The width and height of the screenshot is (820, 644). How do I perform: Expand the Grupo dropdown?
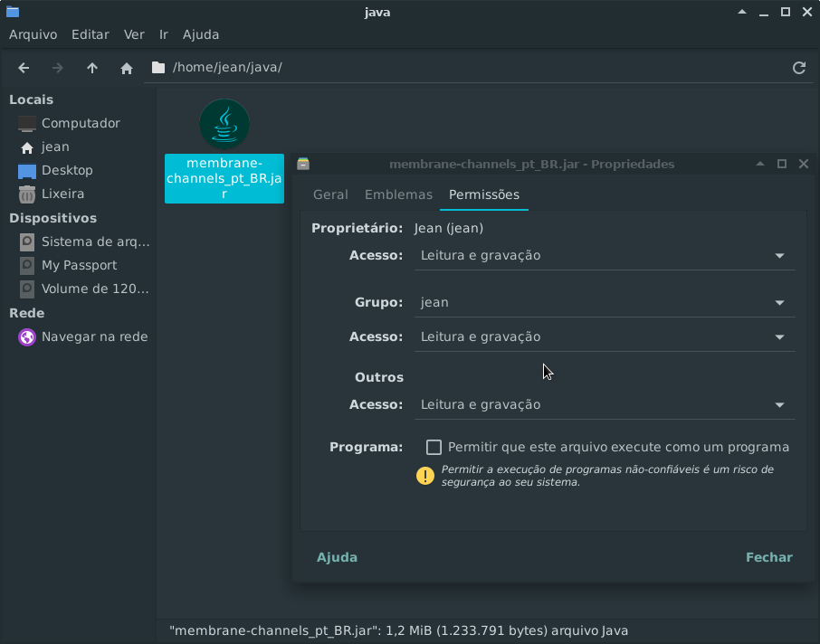click(x=604, y=303)
